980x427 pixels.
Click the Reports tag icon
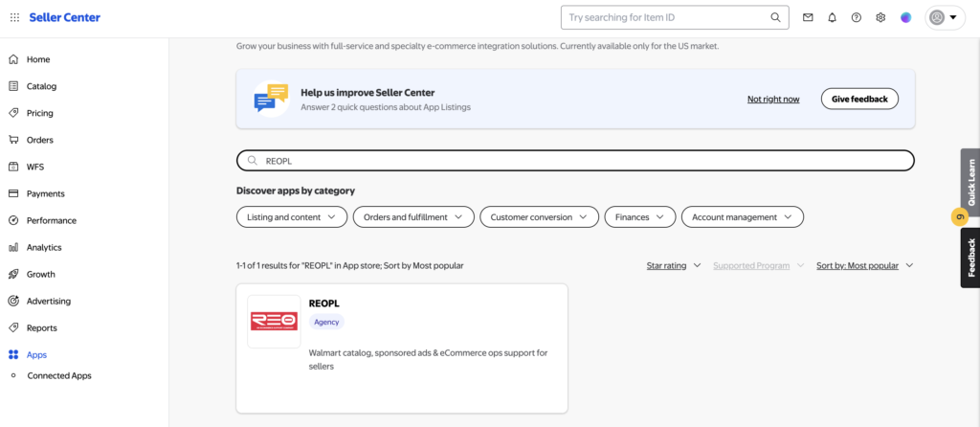coord(13,328)
